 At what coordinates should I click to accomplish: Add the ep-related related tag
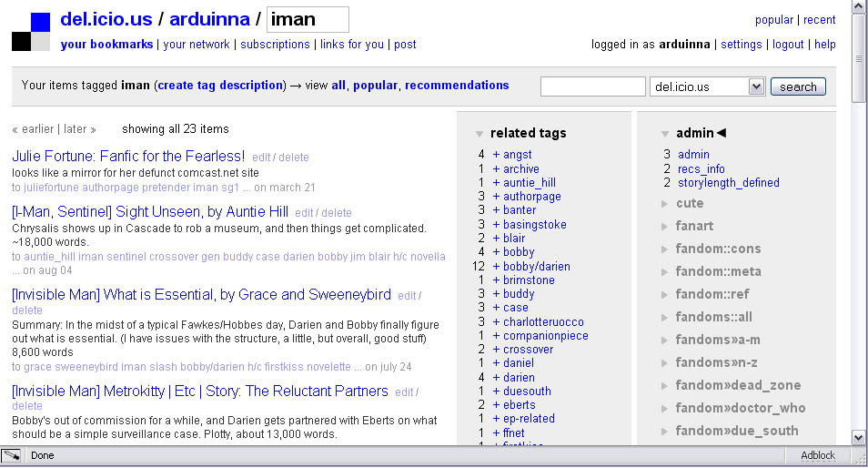pyautogui.click(x=524, y=419)
